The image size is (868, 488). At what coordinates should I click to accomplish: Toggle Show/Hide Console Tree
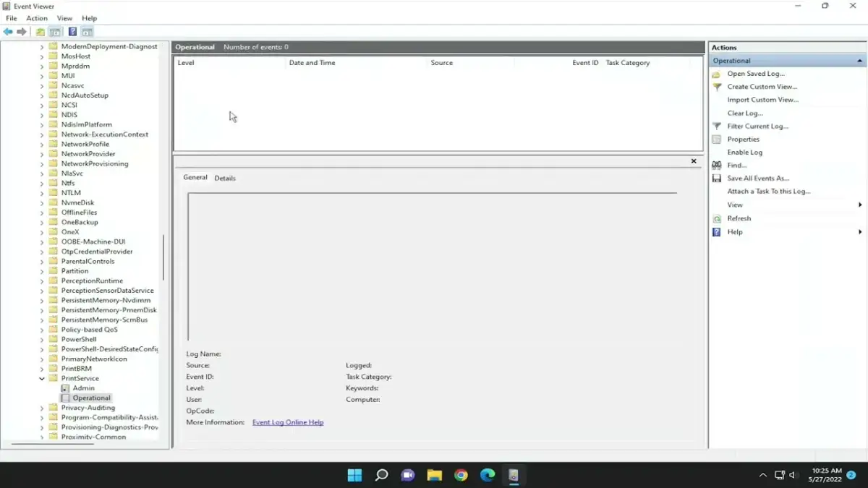tap(55, 31)
